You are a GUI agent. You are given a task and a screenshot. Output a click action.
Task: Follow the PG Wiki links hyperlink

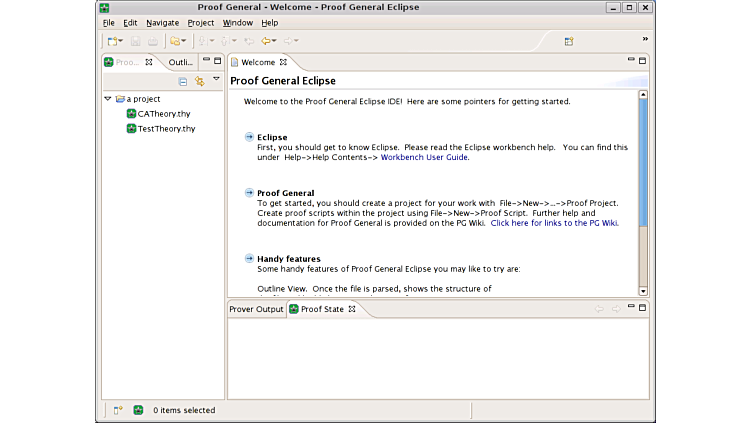[553, 223]
